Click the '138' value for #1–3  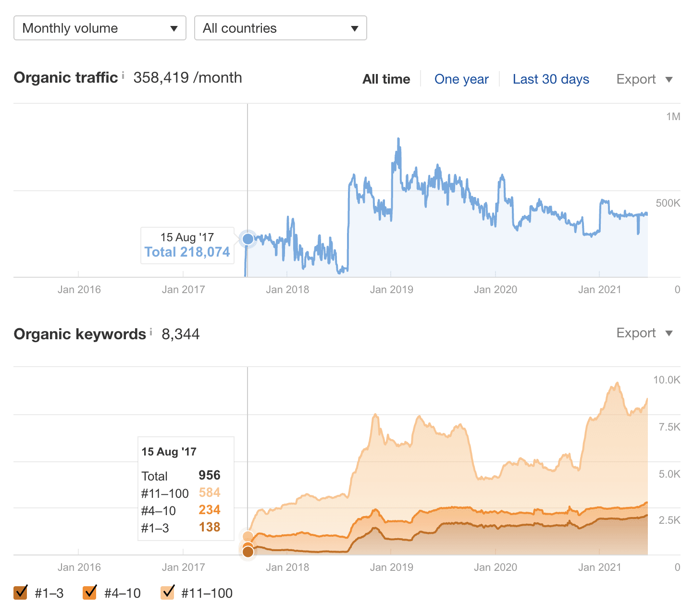(x=210, y=527)
